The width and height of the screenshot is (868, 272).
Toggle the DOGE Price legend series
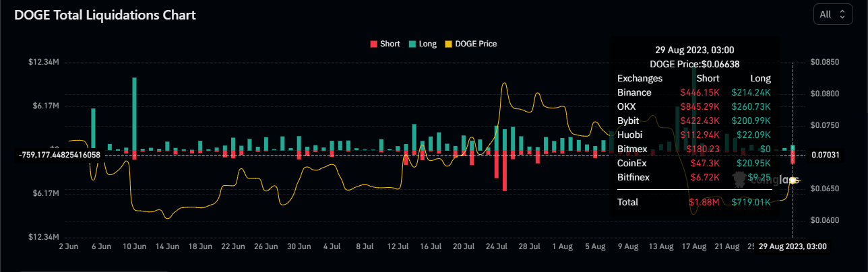pos(471,44)
